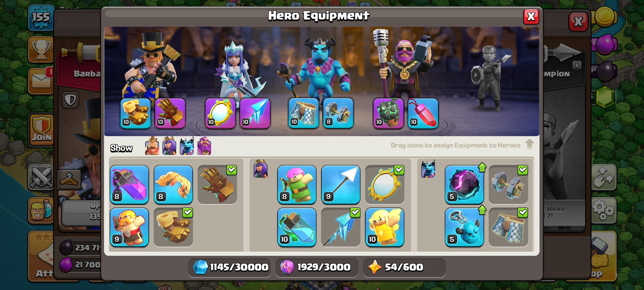Select the checked Giant Gauntlet in inventory

click(x=217, y=184)
